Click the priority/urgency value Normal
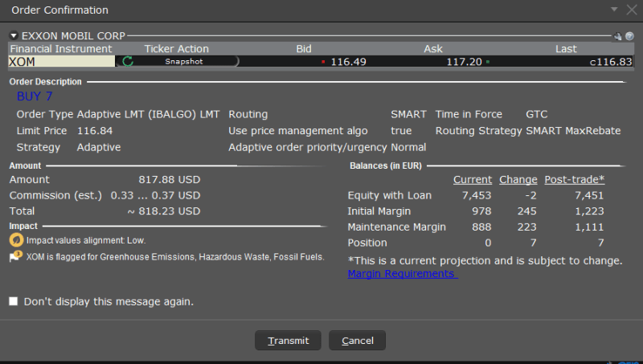643x364 pixels. click(408, 147)
